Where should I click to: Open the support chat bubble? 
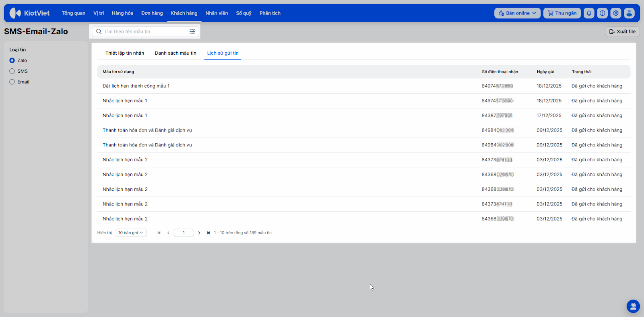[x=633, y=307]
